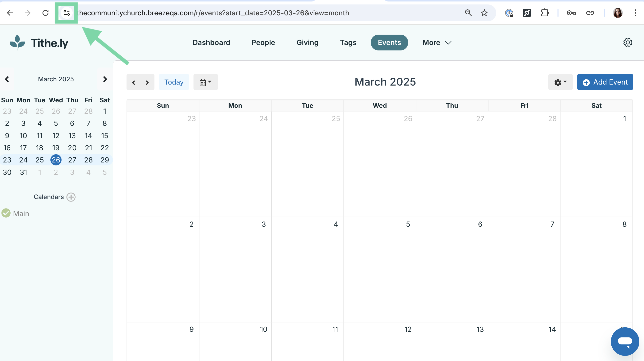Select March 19 in mini calendar
The width and height of the screenshot is (644, 361).
(x=56, y=148)
